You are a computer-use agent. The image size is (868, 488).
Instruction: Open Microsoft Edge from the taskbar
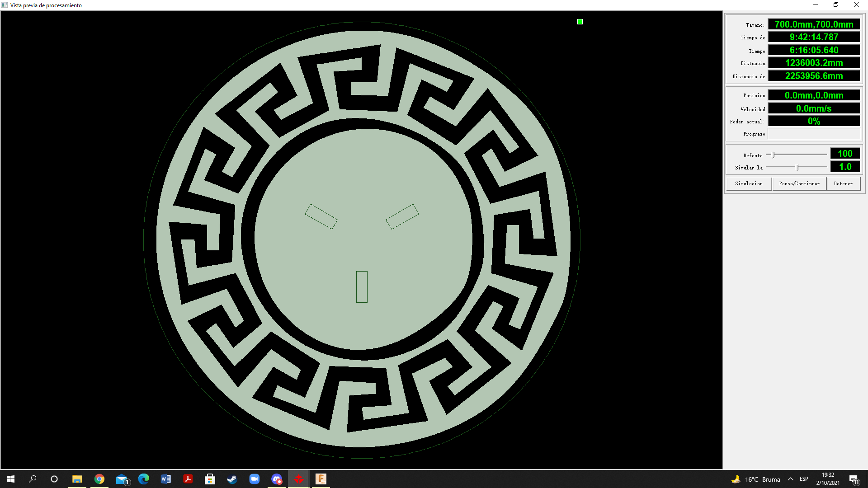(x=144, y=479)
